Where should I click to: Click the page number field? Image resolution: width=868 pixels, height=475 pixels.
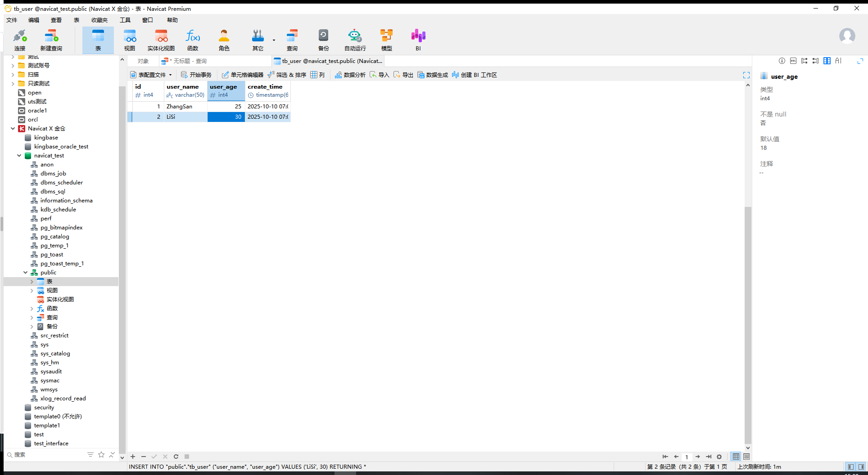pos(687,457)
